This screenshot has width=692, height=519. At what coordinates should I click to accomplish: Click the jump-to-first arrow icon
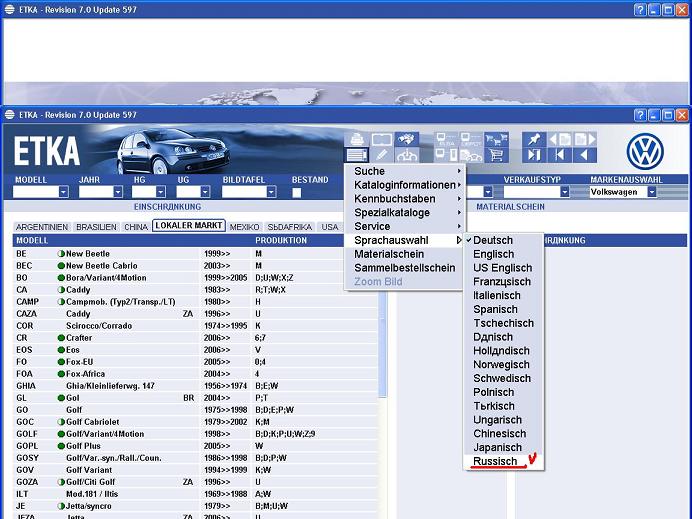560,155
